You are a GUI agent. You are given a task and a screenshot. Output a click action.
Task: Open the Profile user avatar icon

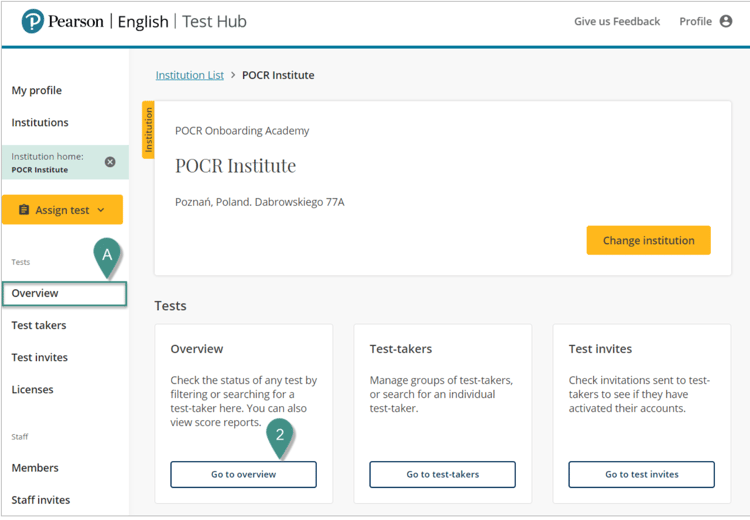pos(726,21)
